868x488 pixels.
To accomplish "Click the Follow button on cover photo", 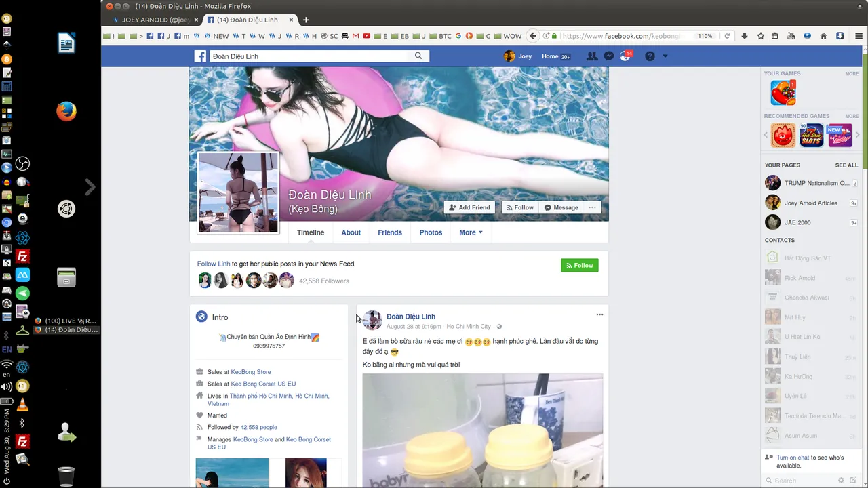I will 519,207.
